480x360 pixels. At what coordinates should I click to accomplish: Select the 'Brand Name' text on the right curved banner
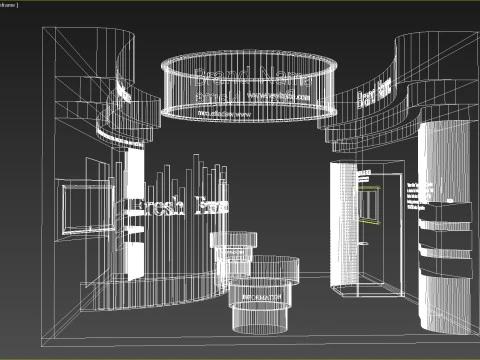[374, 93]
